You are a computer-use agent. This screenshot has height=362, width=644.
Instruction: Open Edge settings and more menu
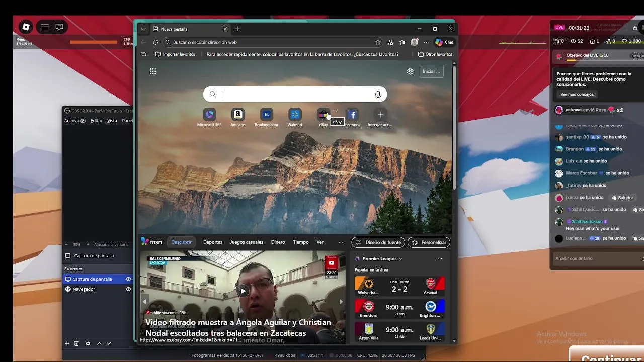click(426, 42)
